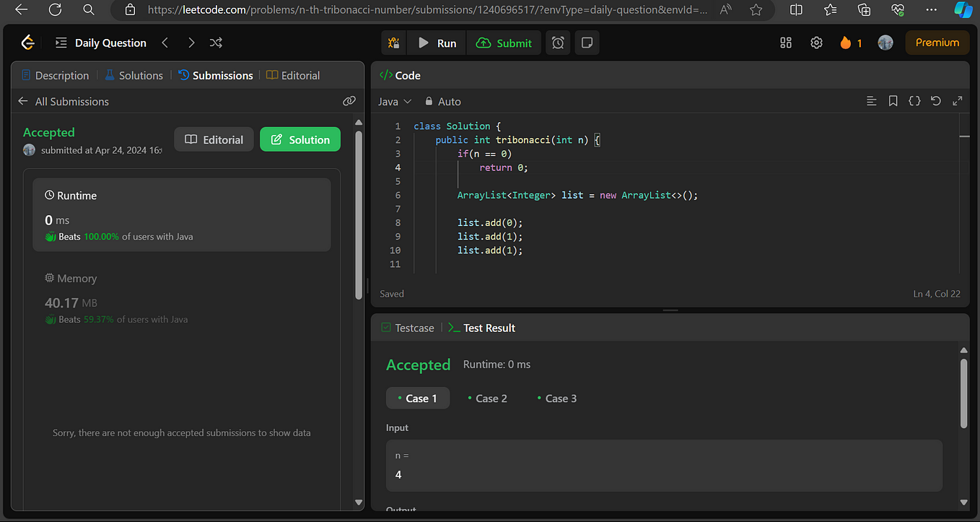Screen dimensions: 980x522
Task: Click the Premium button
Action: tap(937, 43)
